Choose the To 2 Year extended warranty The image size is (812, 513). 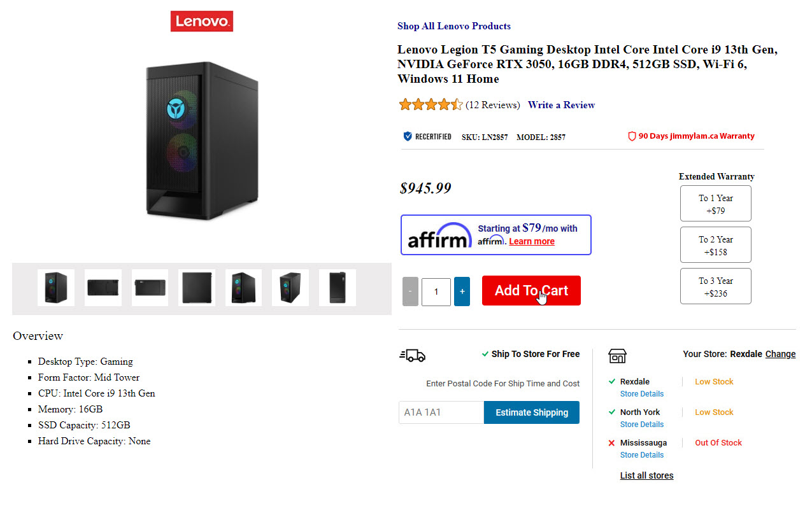tap(715, 245)
